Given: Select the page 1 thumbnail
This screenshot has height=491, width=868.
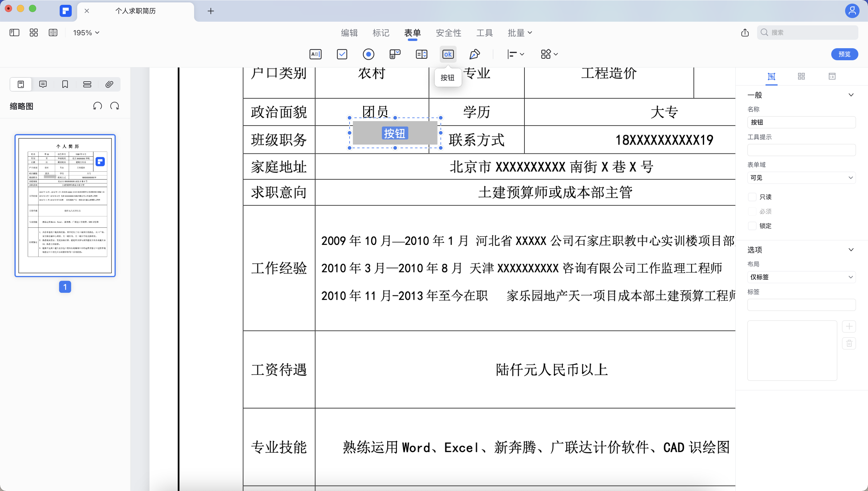Looking at the screenshot, I should (65, 205).
